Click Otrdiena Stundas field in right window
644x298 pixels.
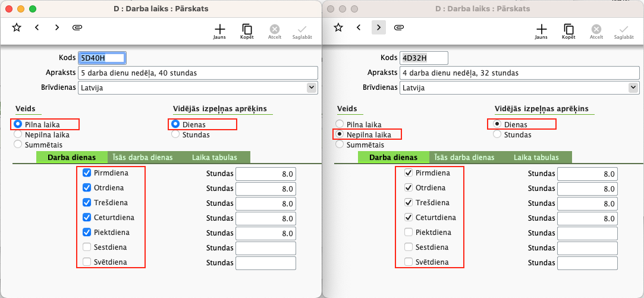point(588,189)
